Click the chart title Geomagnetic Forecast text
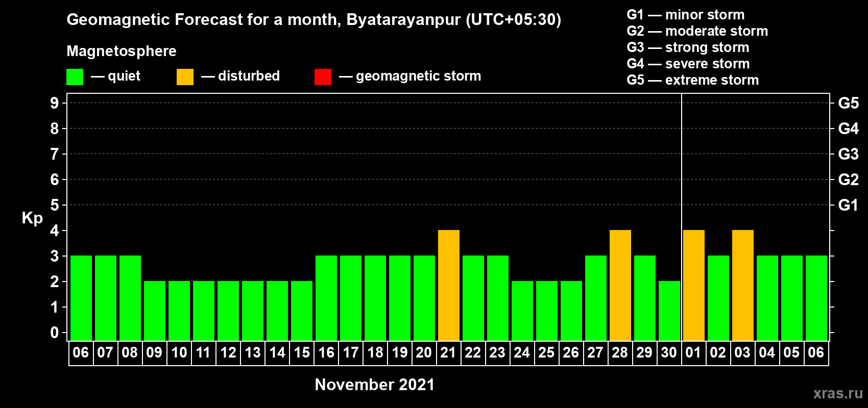The width and height of the screenshot is (868, 408). (x=314, y=20)
